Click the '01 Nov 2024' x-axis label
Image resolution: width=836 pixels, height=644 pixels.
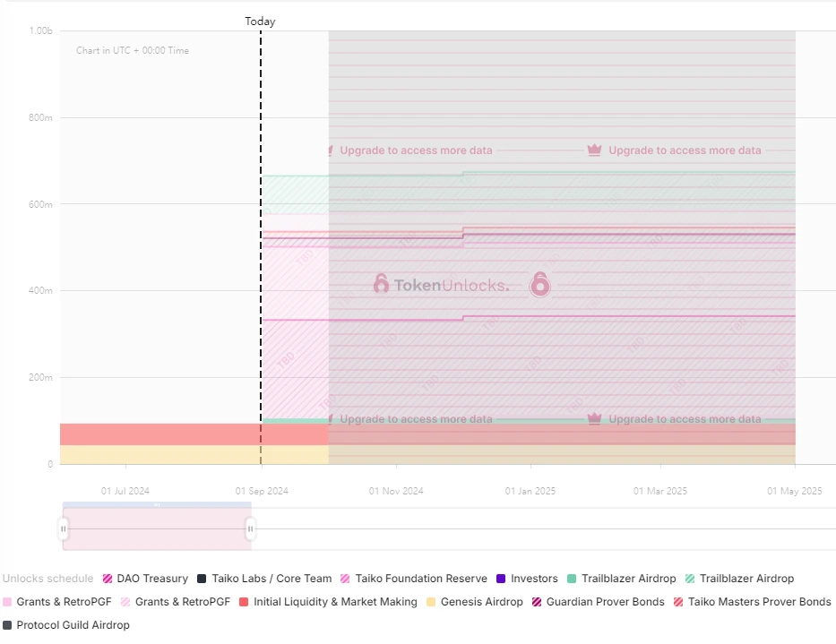click(x=396, y=491)
